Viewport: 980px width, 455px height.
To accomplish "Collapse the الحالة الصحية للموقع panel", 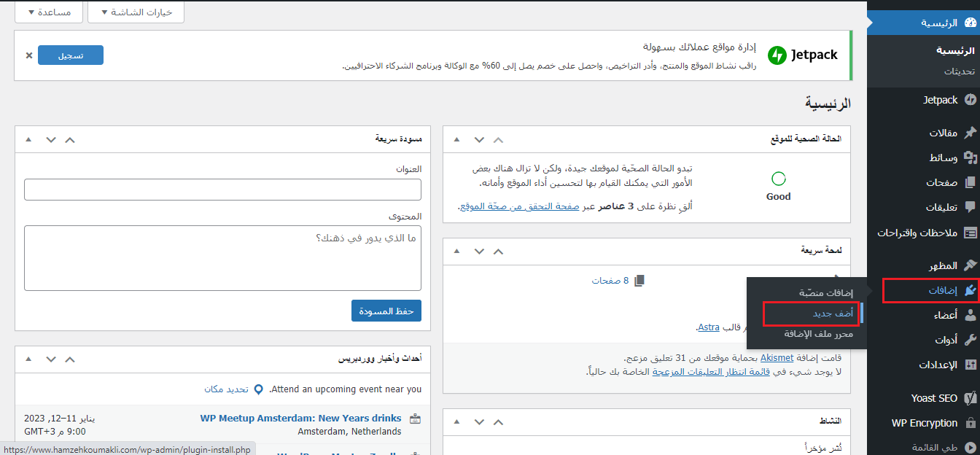I will (x=456, y=139).
